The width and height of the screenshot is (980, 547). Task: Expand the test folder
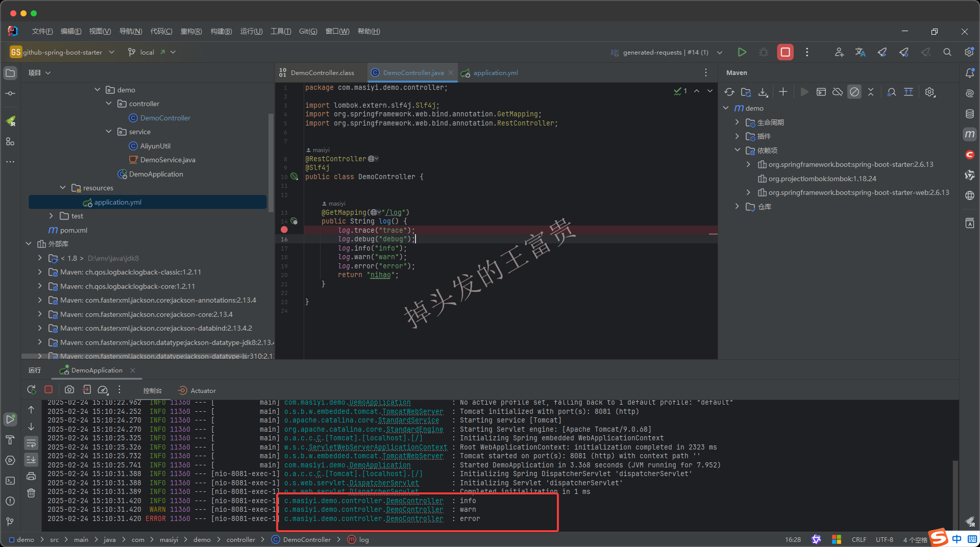pos(51,216)
